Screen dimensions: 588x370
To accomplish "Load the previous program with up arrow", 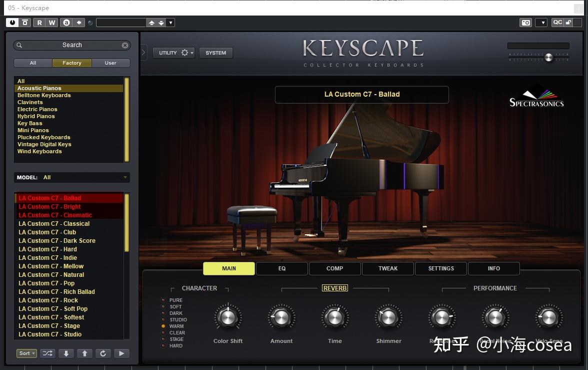I will [151, 23].
